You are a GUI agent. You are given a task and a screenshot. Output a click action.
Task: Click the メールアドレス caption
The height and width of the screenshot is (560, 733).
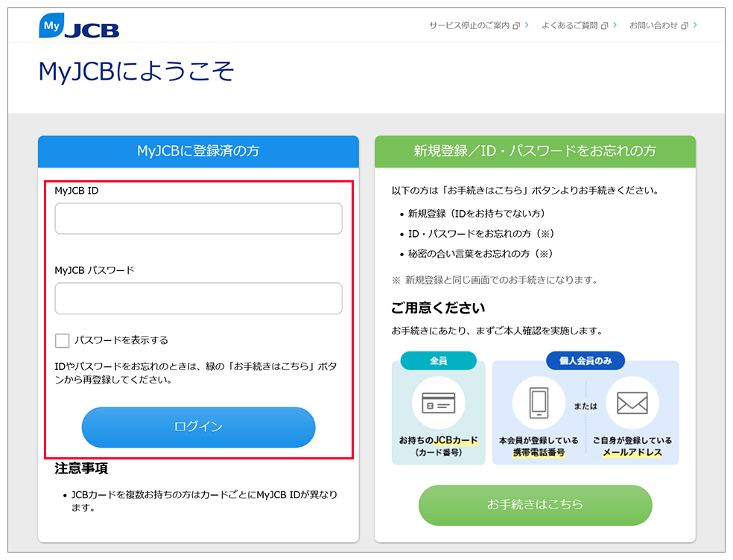632,453
